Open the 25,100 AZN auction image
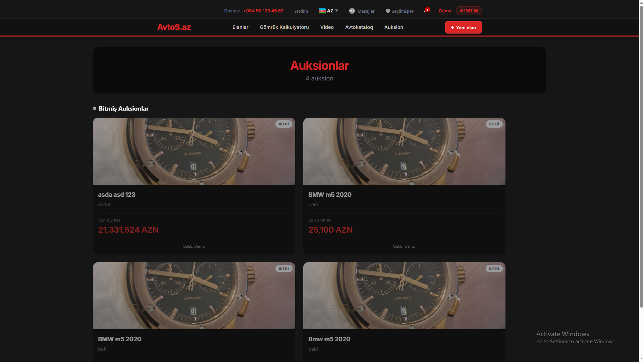644x362 pixels. click(x=404, y=151)
